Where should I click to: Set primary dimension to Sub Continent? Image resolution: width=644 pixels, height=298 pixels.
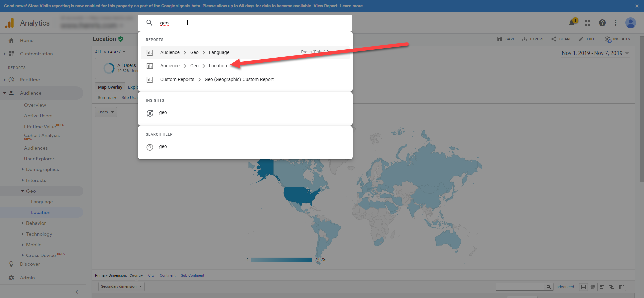pos(193,275)
